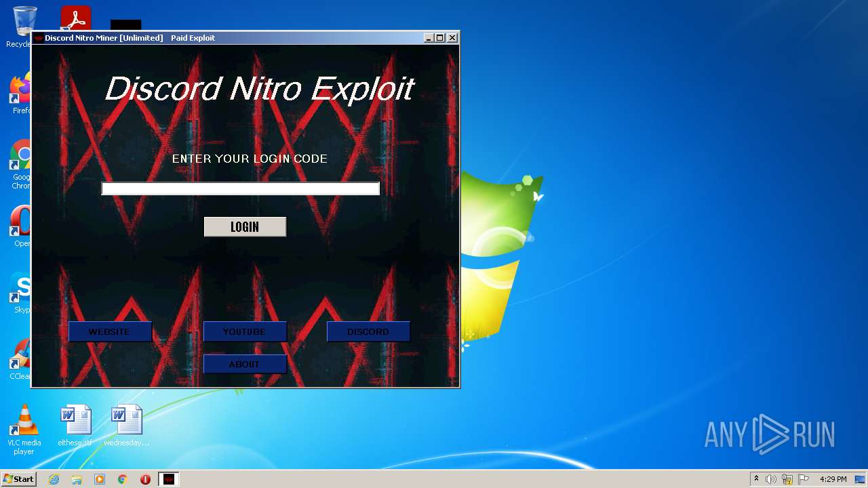The width and height of the screenshot is (868, 488).
Task: Open the network tray icon
Action: click(x=787, y=479)
